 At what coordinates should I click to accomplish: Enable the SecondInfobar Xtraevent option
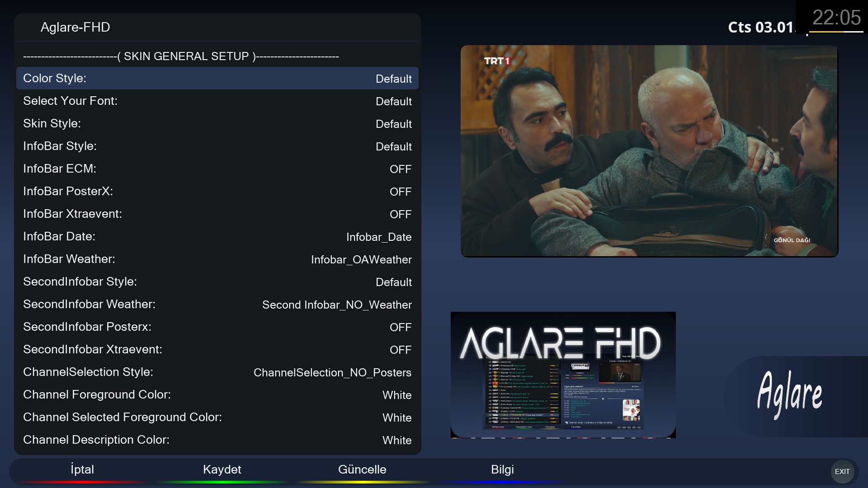[x=217, y=349]
